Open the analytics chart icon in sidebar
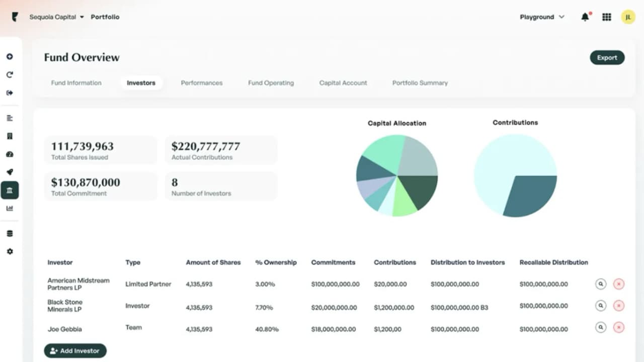The height and width of the screenshot is (362, 644). pos(10,208)
